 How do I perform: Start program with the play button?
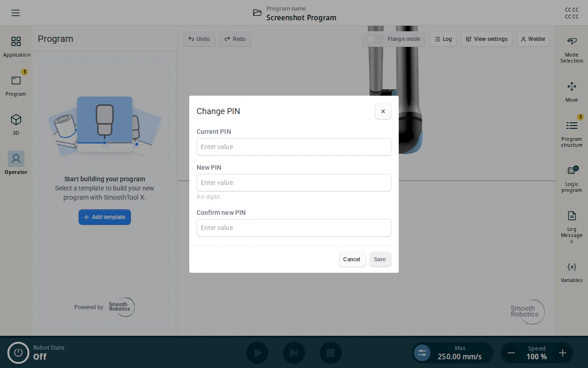tap(257, 353)
